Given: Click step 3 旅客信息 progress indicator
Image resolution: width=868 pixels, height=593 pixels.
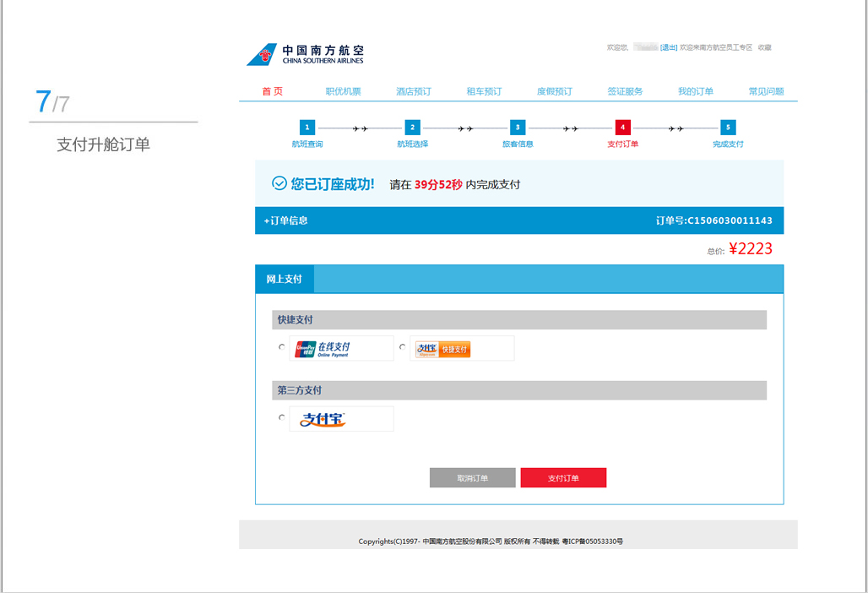Looking at the screenshot, I should pos(516,128).
